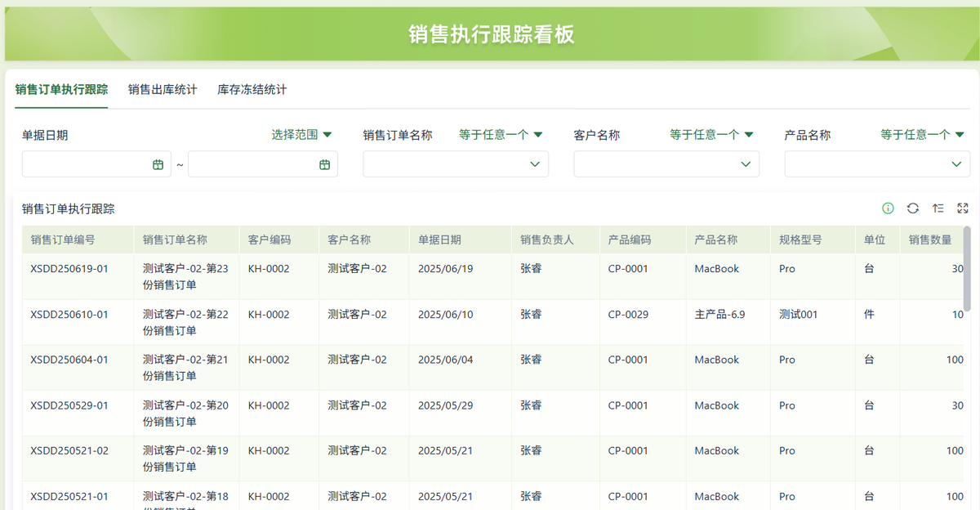980x510 pixels.
Task: Change the 产品名称 filter operator 等于任意一个
Action: (922, 135)
